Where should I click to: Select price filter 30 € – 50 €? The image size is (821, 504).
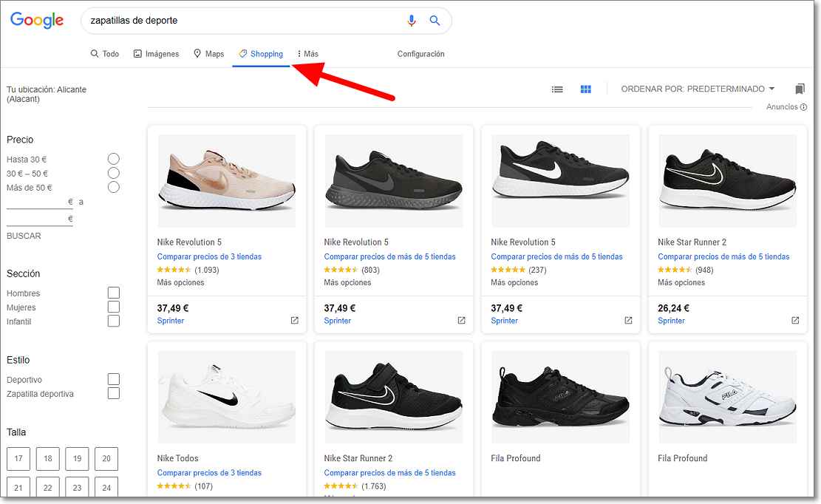tap(113, 173)
